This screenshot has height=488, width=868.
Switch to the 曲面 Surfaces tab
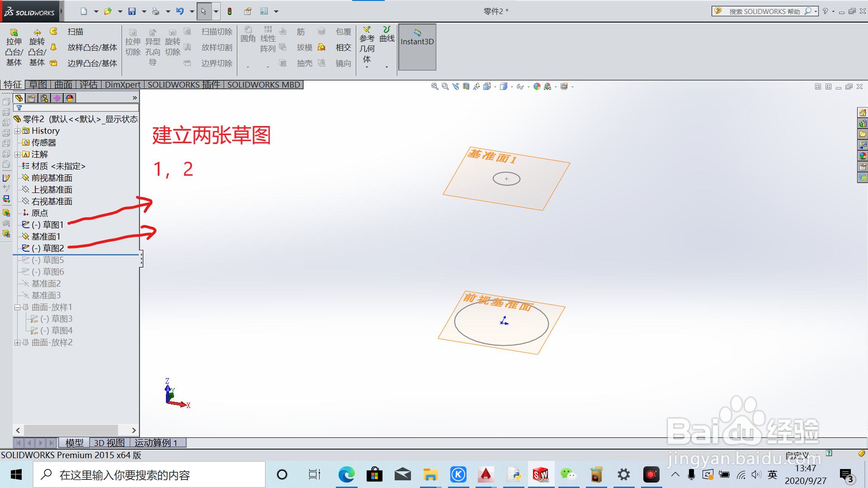click(63, 84)
